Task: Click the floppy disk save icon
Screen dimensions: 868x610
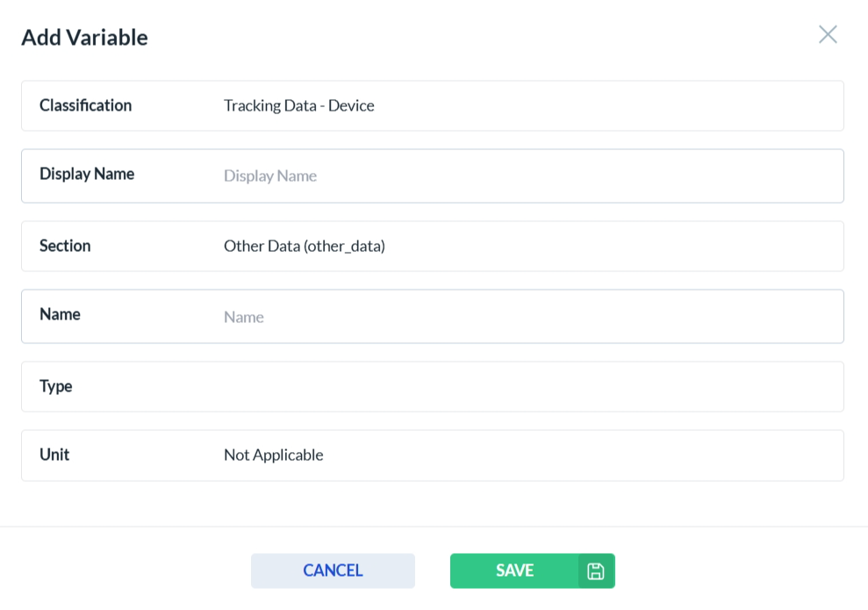Action: tap(596, 571)
